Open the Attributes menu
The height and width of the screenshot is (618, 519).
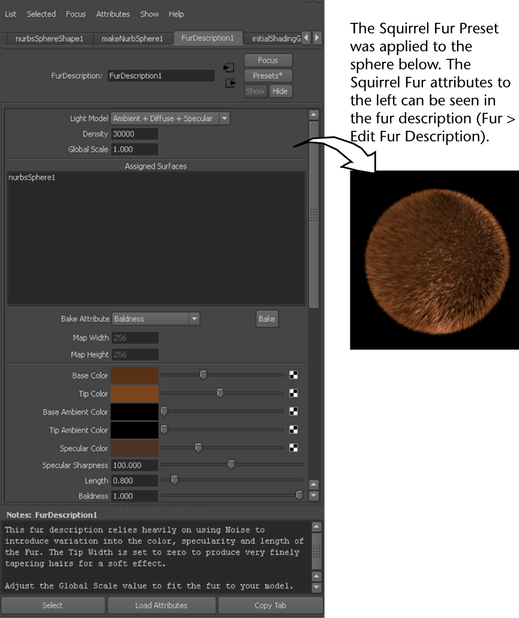[x=113, y=14]
